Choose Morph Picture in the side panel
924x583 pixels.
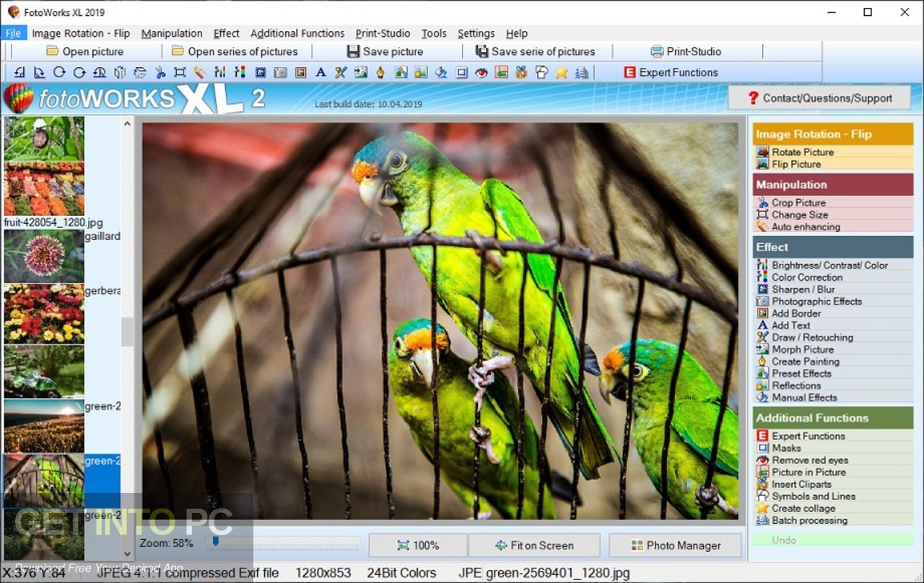(802, 349)
